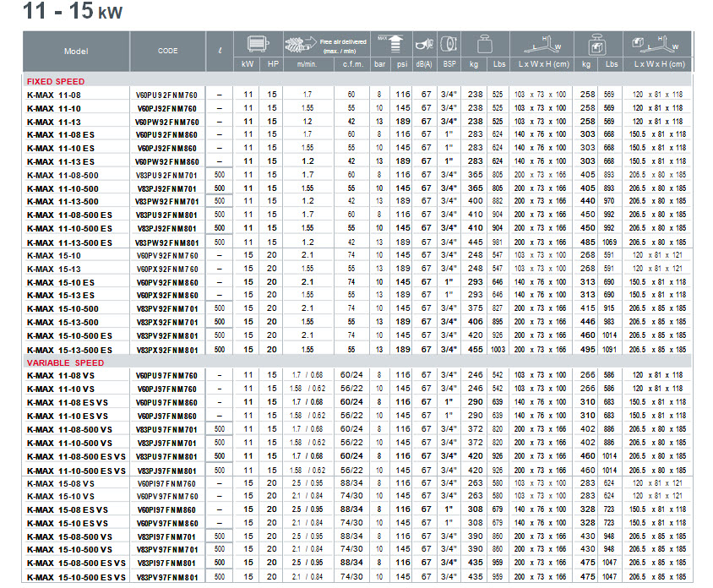713x588 pixels.
Task: Select model "K-MAX 15-10-500 ES VS"
Action: (x=76, y=578)
